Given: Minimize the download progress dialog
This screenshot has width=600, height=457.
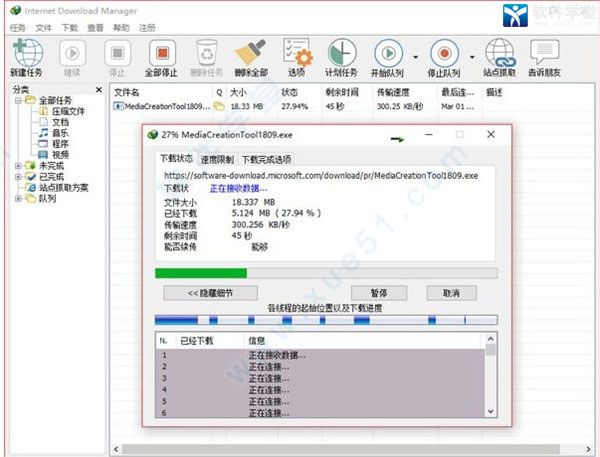Looking at the screenshot, I should click(x=429, y=134).
